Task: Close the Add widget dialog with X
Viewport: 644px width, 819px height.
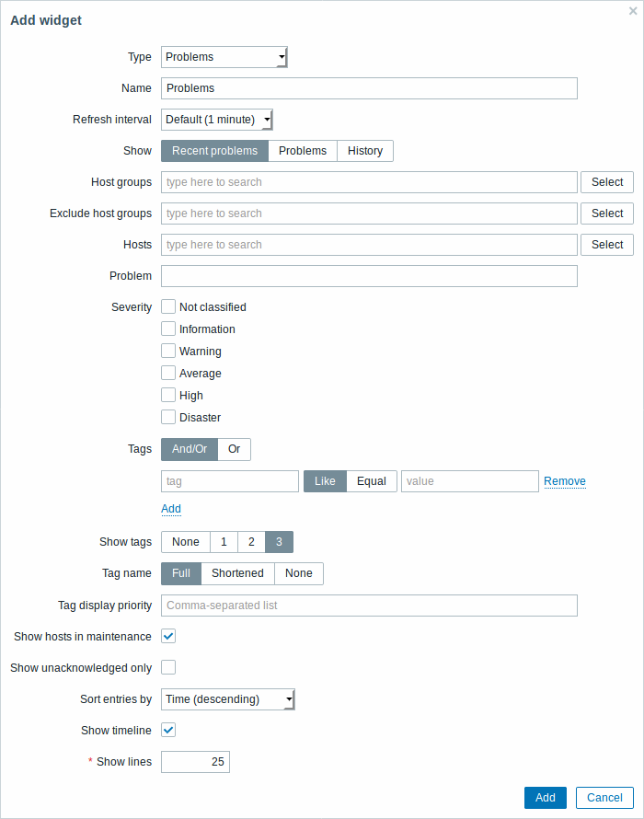Action: [633, 11]
